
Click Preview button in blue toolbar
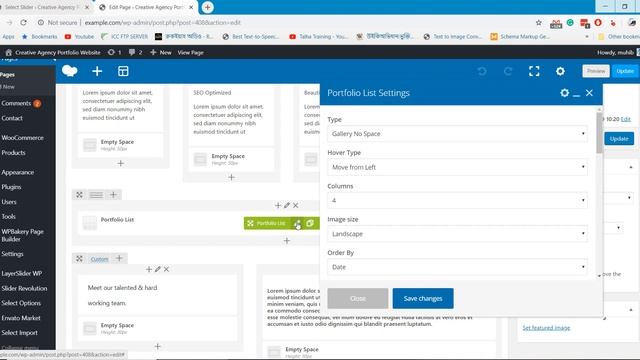click(x=596, y=71)
